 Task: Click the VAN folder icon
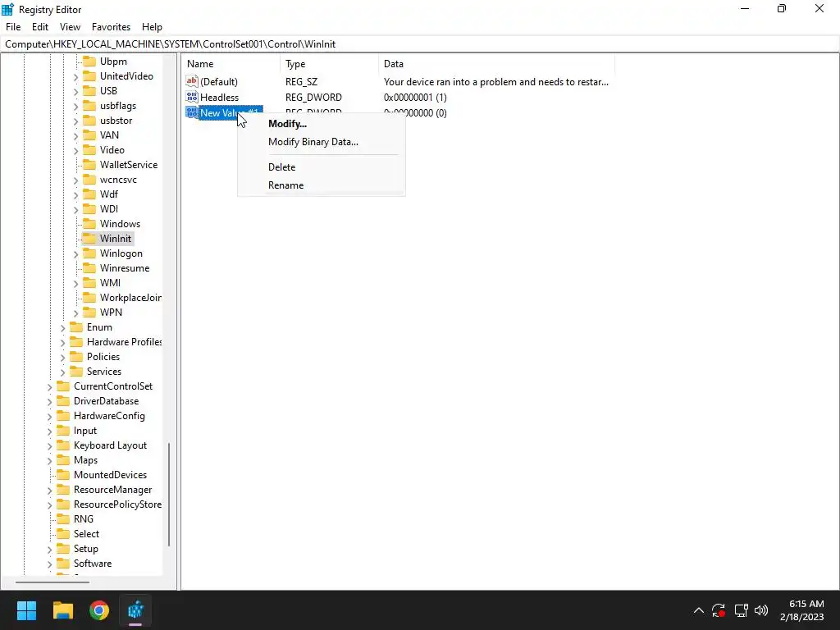click(89, 135)
